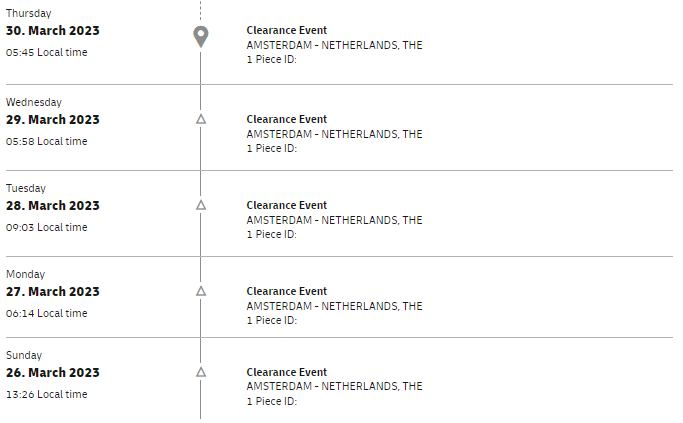Select the Clearance Event title on 28 March

286,205
